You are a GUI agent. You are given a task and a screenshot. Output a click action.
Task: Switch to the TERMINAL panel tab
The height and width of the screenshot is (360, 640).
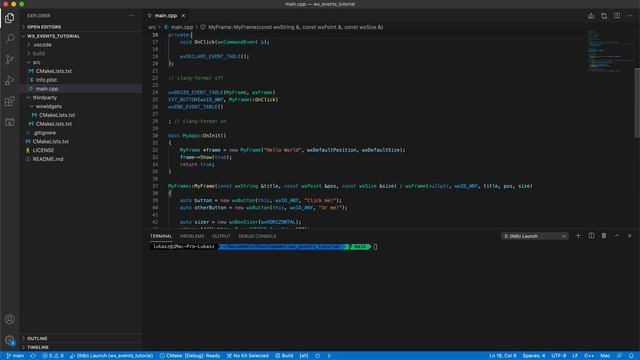coord(161,236)
